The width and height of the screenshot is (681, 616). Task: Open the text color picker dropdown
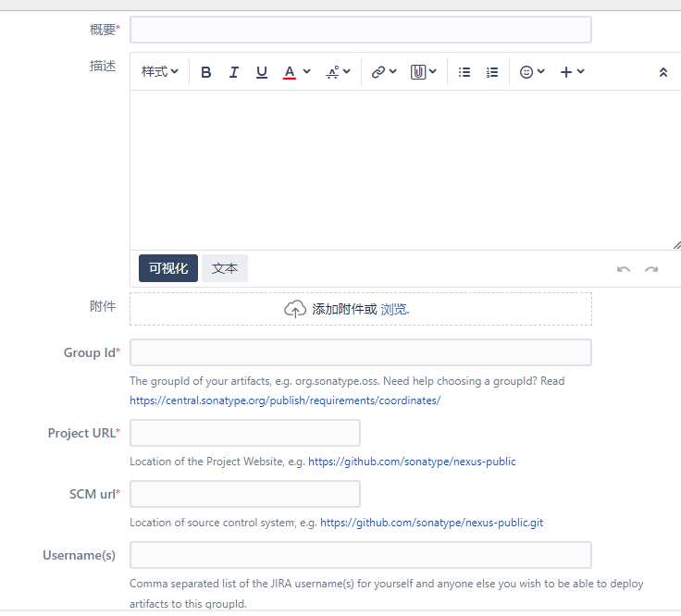(x=296, y=72)
